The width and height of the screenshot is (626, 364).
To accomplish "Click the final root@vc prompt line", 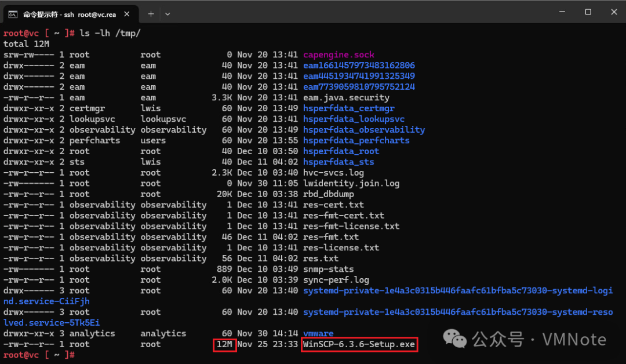I will coord(39,355).
